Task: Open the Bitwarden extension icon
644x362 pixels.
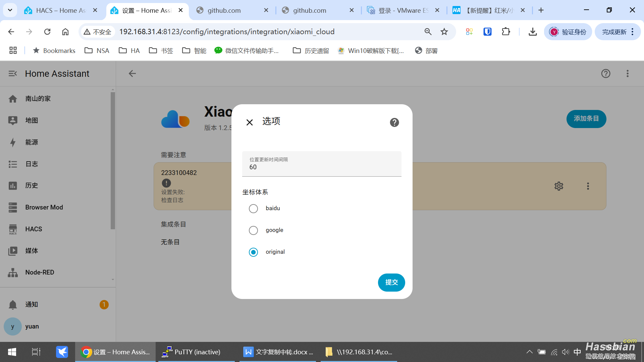Action: pyautogui.click(x=487, y=32)
